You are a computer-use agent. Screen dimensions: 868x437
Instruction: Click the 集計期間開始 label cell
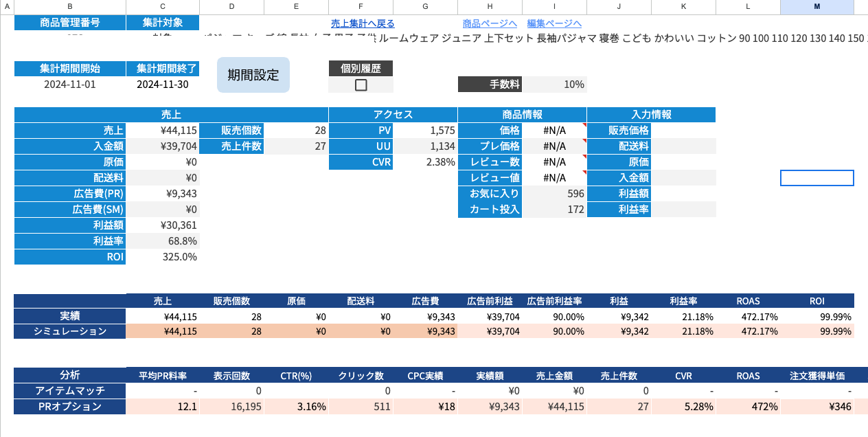click(x=70, y=69)
